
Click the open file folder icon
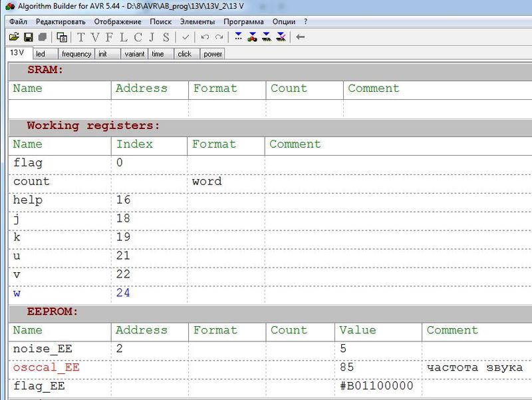pos(13,37)
